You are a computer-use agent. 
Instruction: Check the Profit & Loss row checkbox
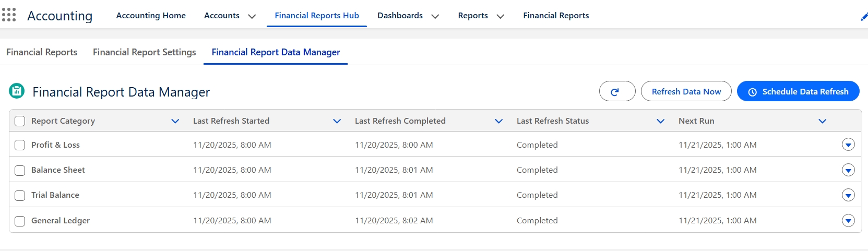[x=20, y=145]
